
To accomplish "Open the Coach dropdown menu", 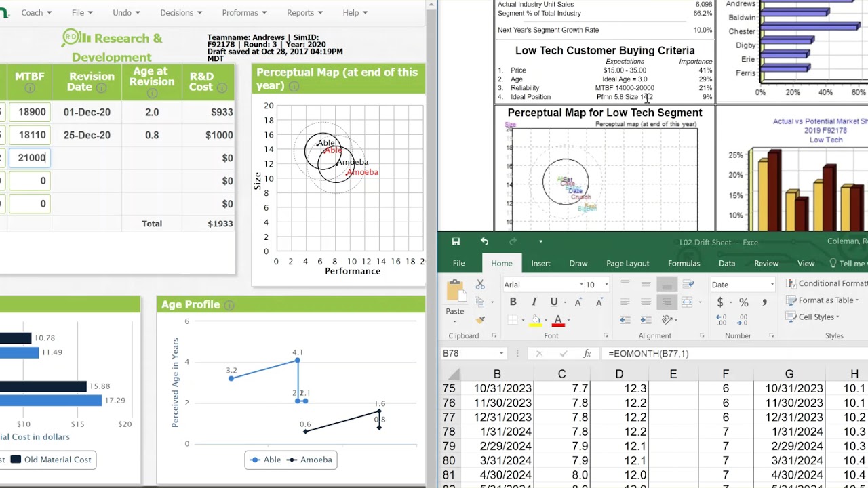I will (x=36, y=12).
